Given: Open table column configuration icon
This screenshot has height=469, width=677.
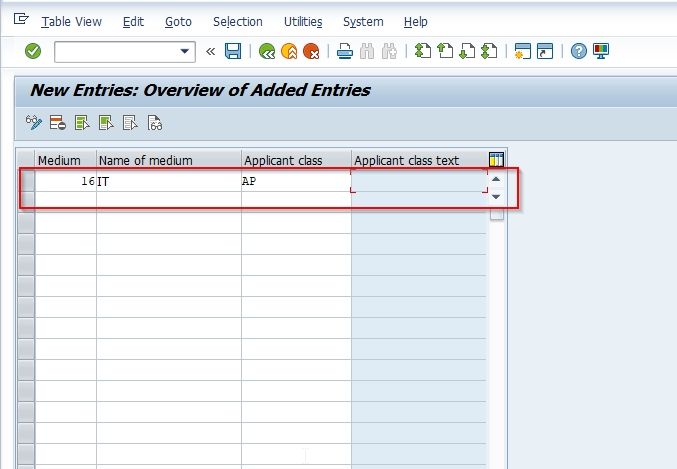Looking at the screenshot, I should [x=497, y=159].
